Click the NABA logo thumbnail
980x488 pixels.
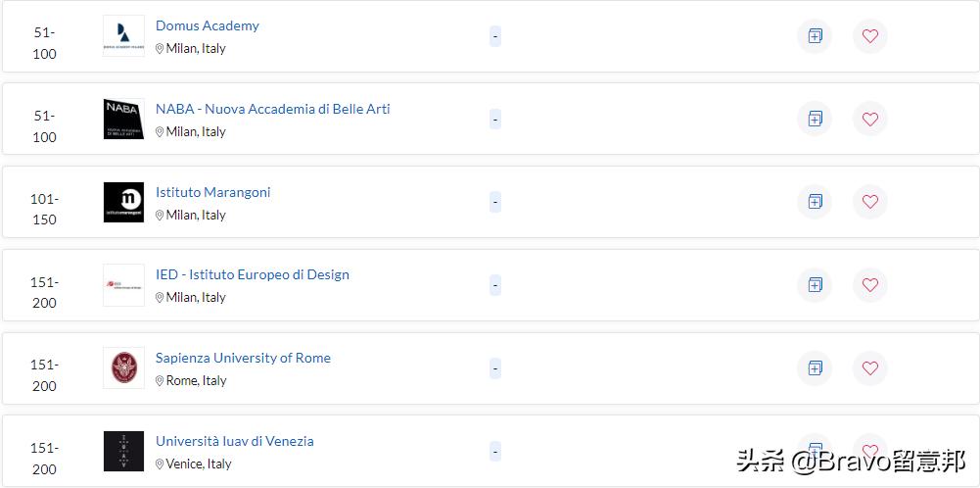pos(123,120)
